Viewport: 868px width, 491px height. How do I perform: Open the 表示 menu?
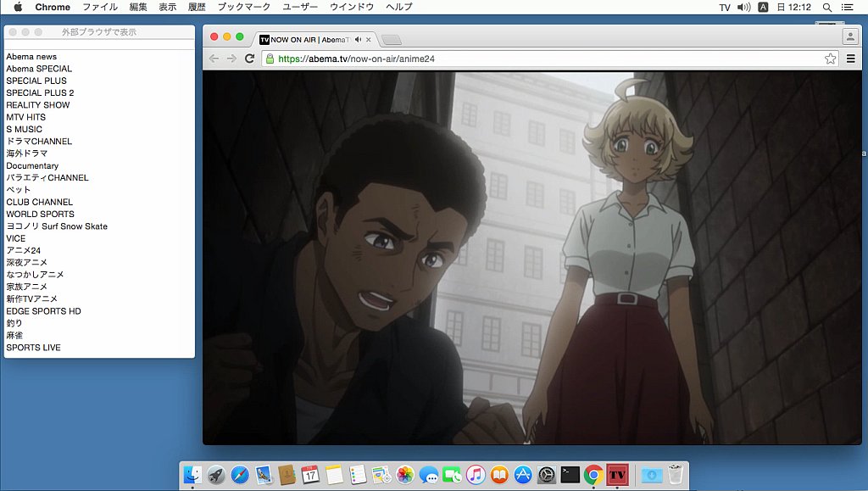coord(168,7)
